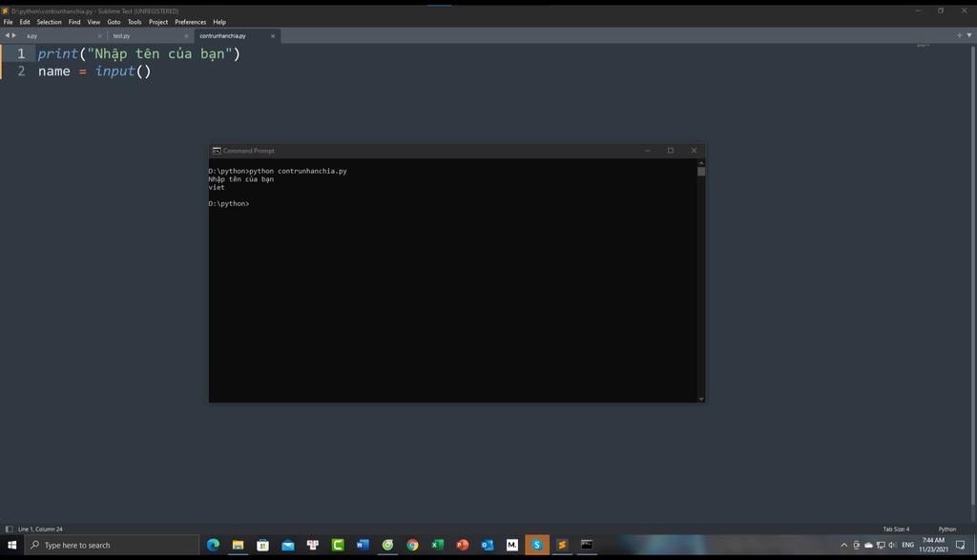Click line number 1 in the gutter
The width and height of the screenshot is (977, 560).
tap(21, 53)
